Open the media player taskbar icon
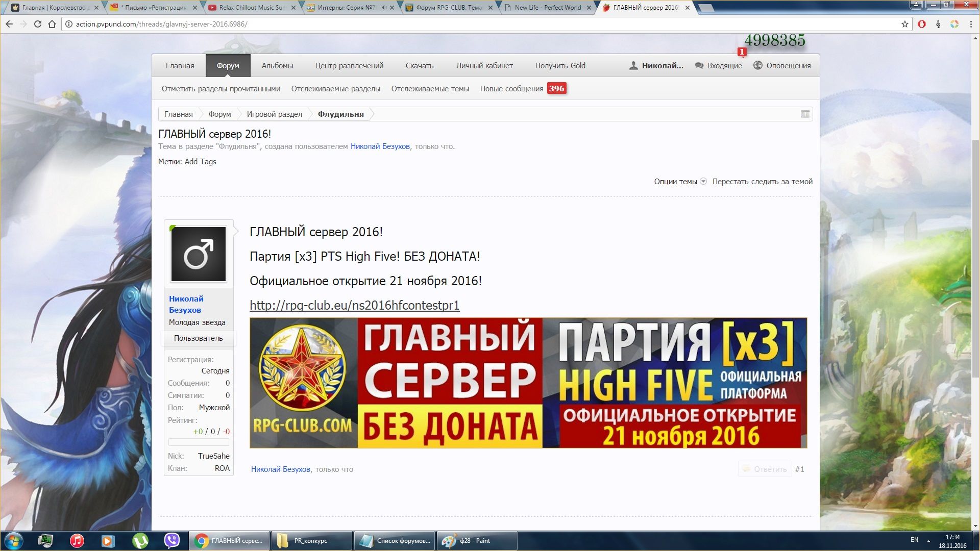 click(108, 541)
